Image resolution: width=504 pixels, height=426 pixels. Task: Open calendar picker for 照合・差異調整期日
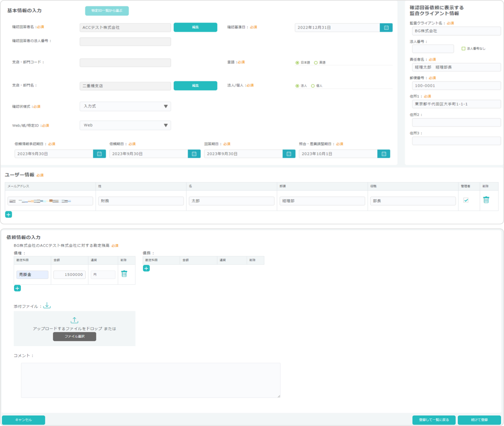(384, 154)
